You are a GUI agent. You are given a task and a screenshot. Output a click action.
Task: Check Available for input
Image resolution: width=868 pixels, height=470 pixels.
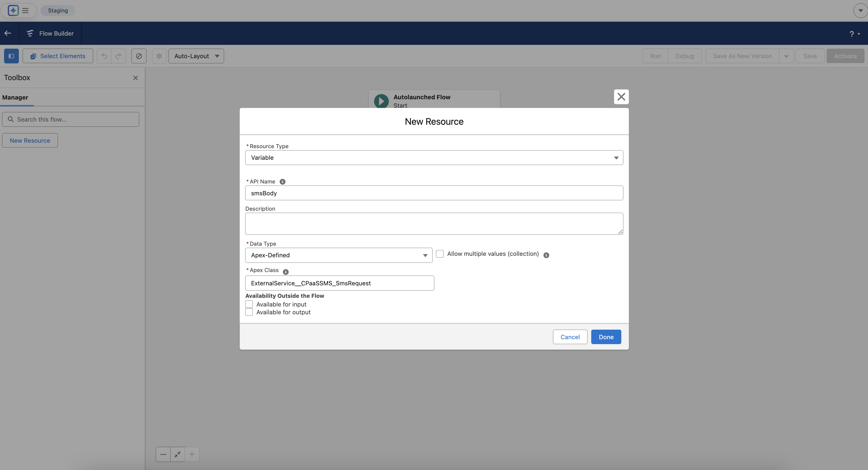(x=249, y=304)
